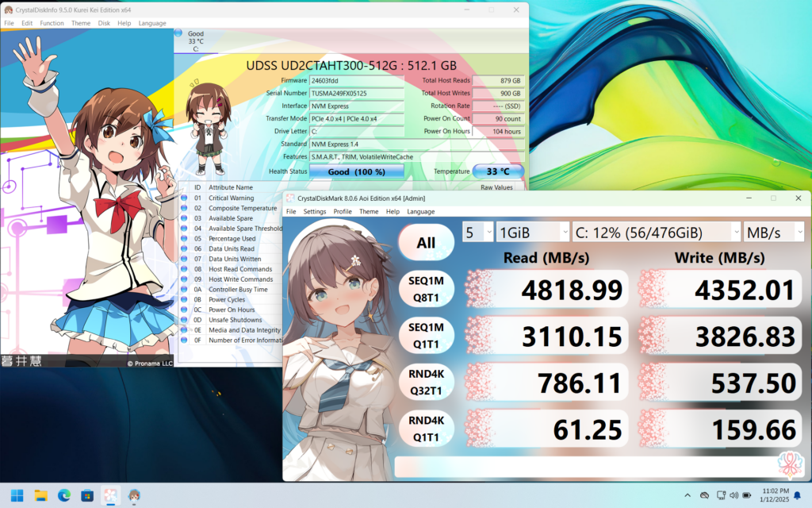Screen dimensions: 812x508
Task: Click the 33 °C temperature button
Action: click(498, 171)
